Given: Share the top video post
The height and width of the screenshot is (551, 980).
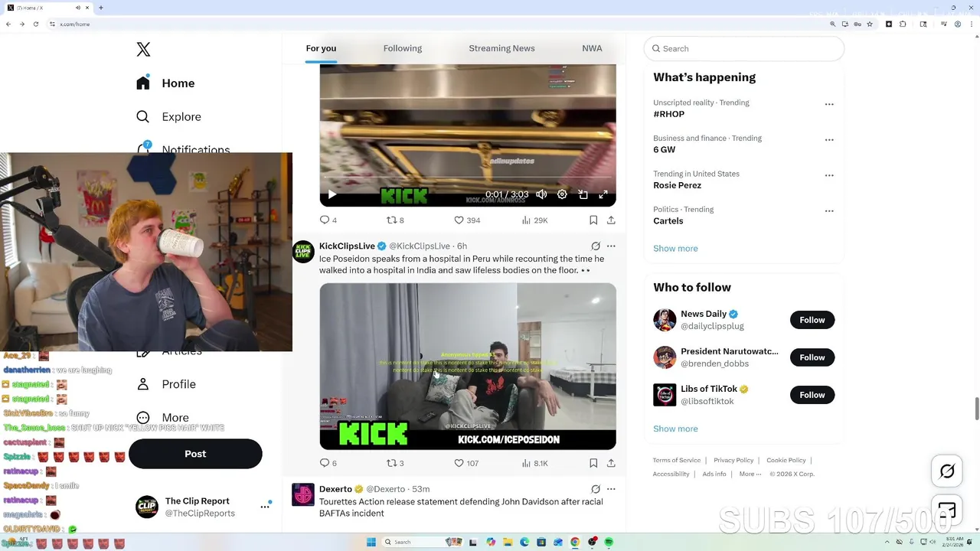Looking at the screenshot, I should [611, 220].
